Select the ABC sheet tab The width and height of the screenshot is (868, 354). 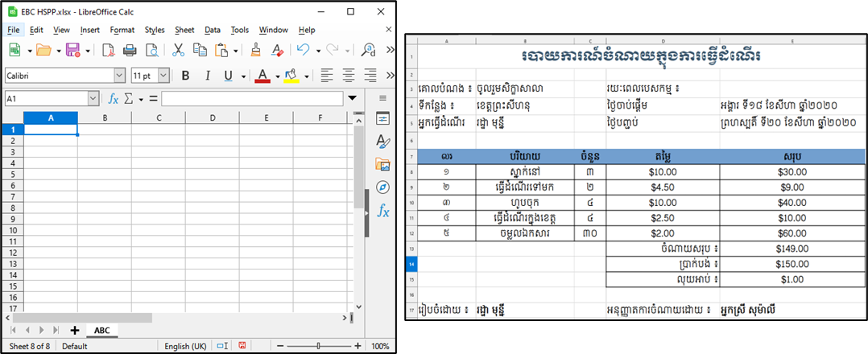point(101,330)
